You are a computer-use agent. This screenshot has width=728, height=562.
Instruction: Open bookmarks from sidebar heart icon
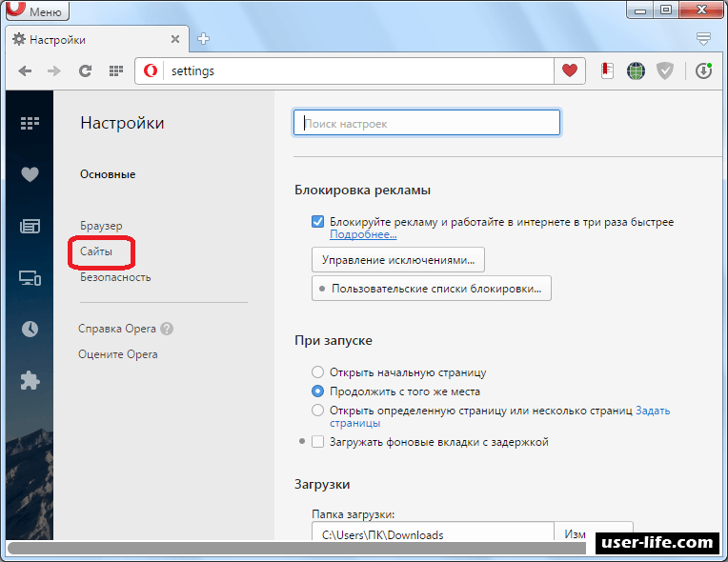[x=30, y=174]
